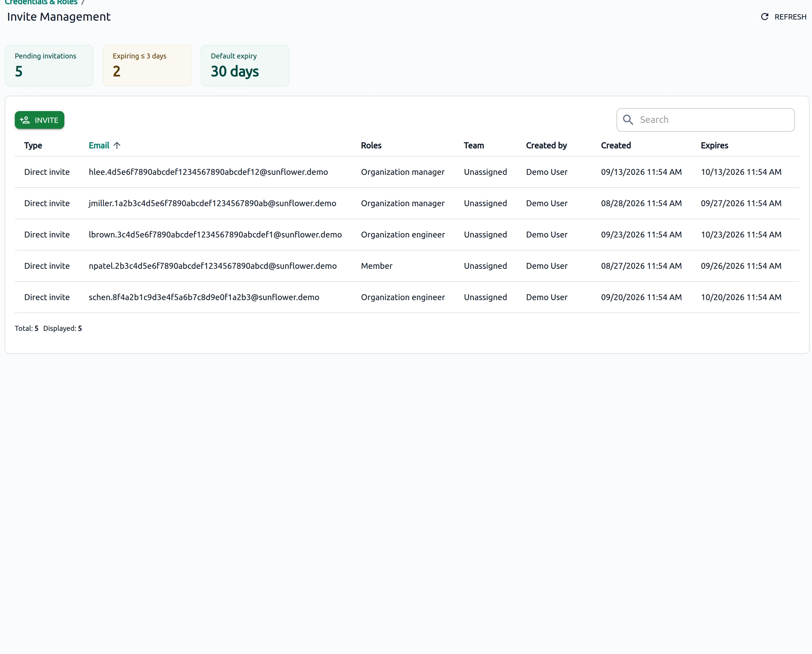Click Demo User in npatel row
This screenshot has height=654, width=812.
[547, 266]
